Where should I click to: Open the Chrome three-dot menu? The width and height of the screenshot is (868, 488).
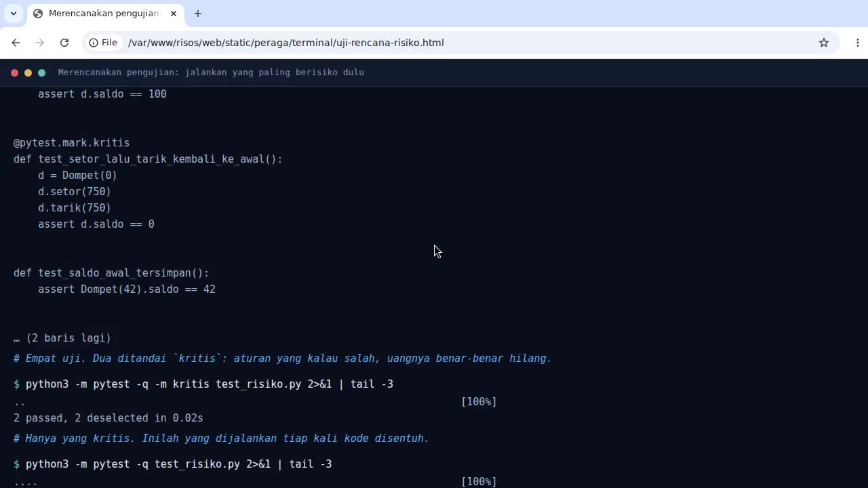pos(858,43)
